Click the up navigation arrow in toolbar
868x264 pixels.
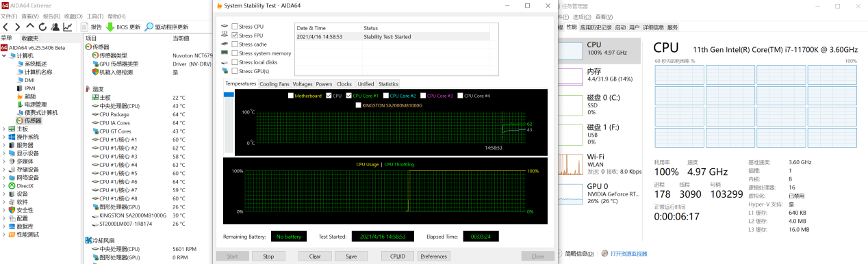coord(31,27)
